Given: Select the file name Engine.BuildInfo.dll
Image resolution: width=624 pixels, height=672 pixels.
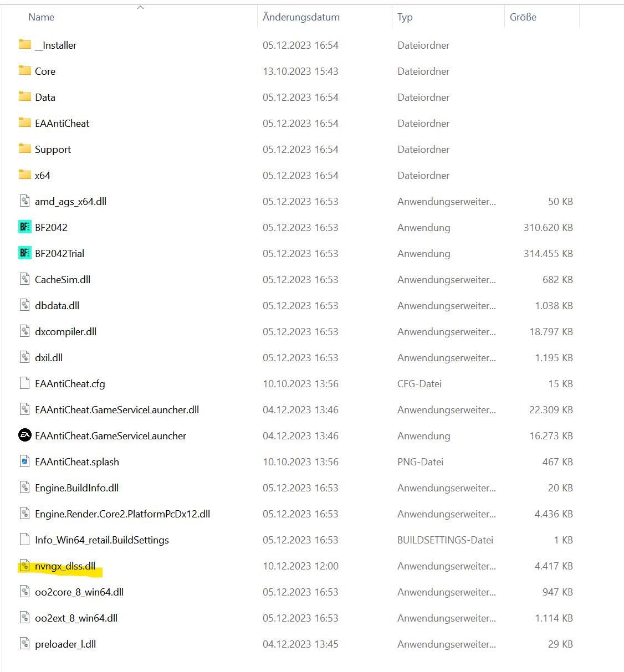Looking at the screenshot, I should [x=76, y=488].
